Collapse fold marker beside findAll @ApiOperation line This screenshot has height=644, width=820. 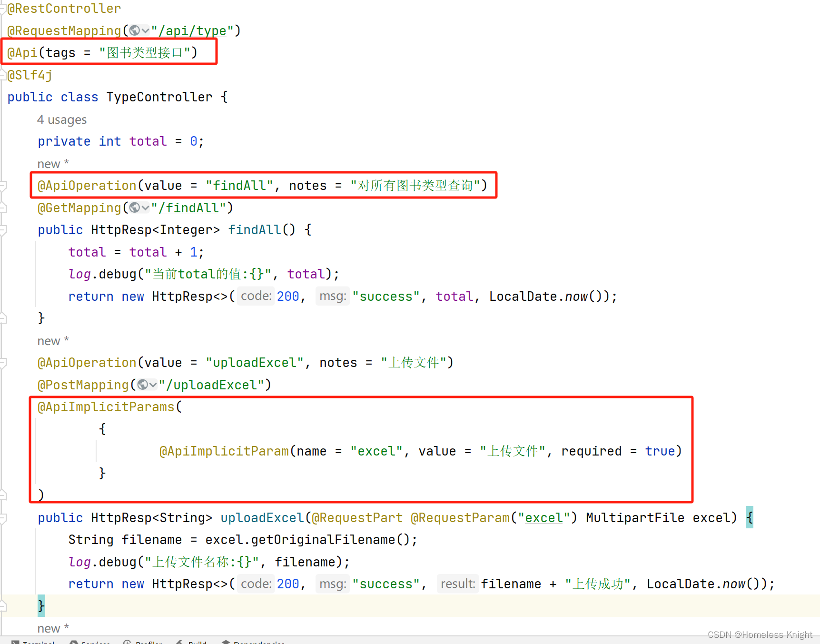tap(3, 186)
